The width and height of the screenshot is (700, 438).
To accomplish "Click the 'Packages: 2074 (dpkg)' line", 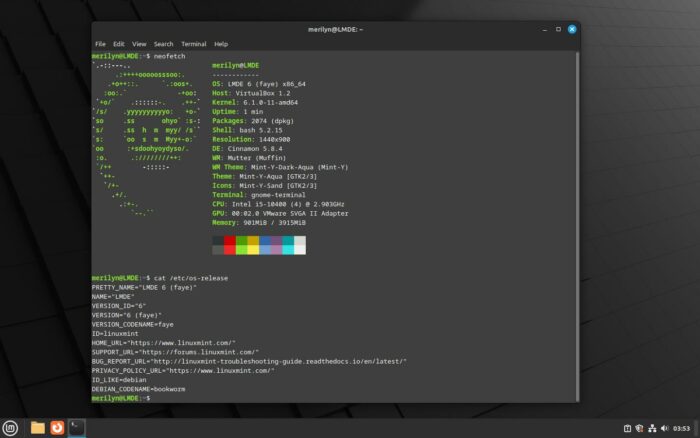I will pyautogui.click(x=253, y=121).
